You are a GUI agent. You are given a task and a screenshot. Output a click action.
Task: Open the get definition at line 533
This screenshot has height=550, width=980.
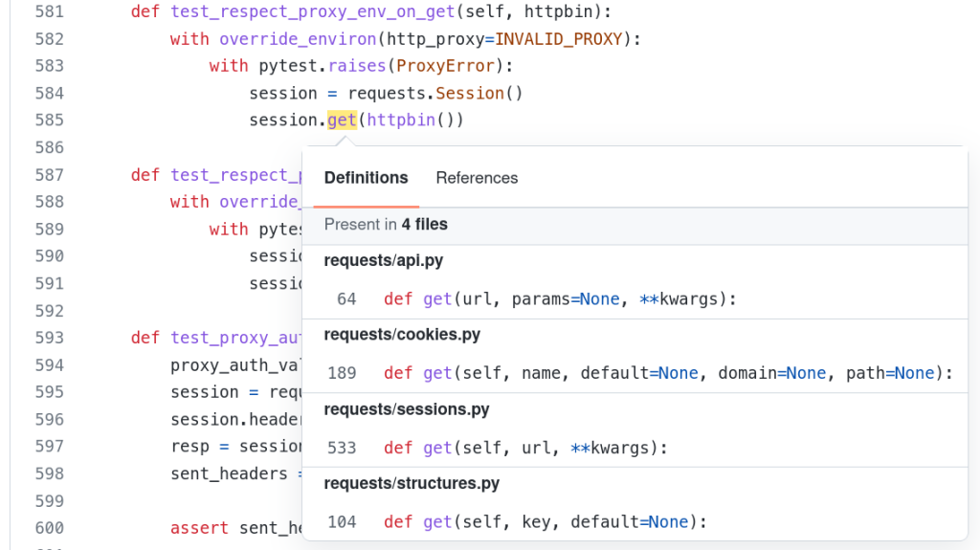click(524, 448)
